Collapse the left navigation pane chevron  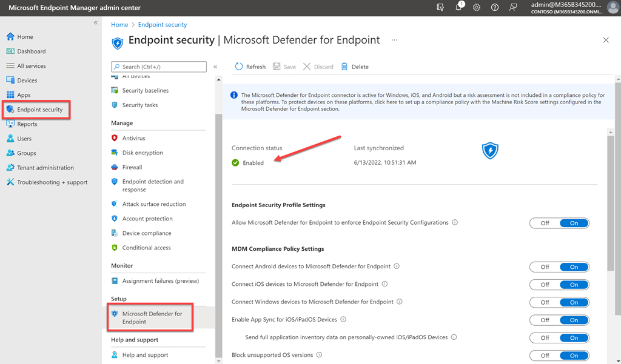coord(95,23)
